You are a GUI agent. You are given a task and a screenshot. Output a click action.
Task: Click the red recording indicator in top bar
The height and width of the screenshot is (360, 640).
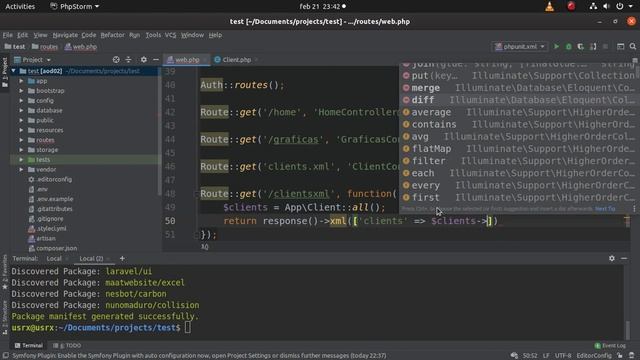[x=571, y=6]
